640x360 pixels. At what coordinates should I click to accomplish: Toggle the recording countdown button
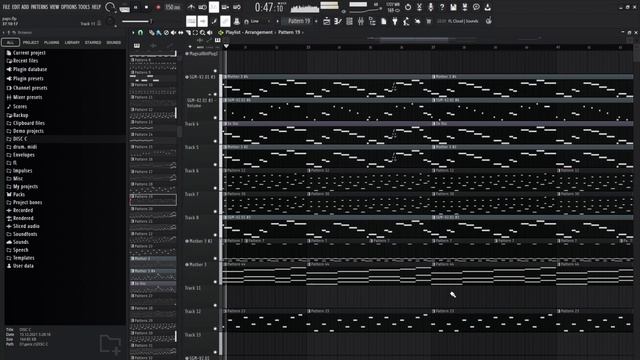[214, 7]
